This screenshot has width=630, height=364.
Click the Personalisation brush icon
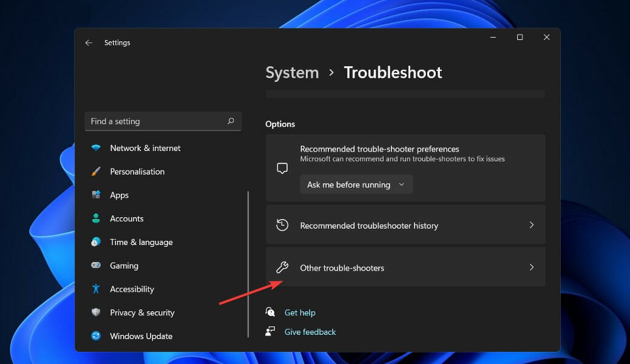click(98, 171)
